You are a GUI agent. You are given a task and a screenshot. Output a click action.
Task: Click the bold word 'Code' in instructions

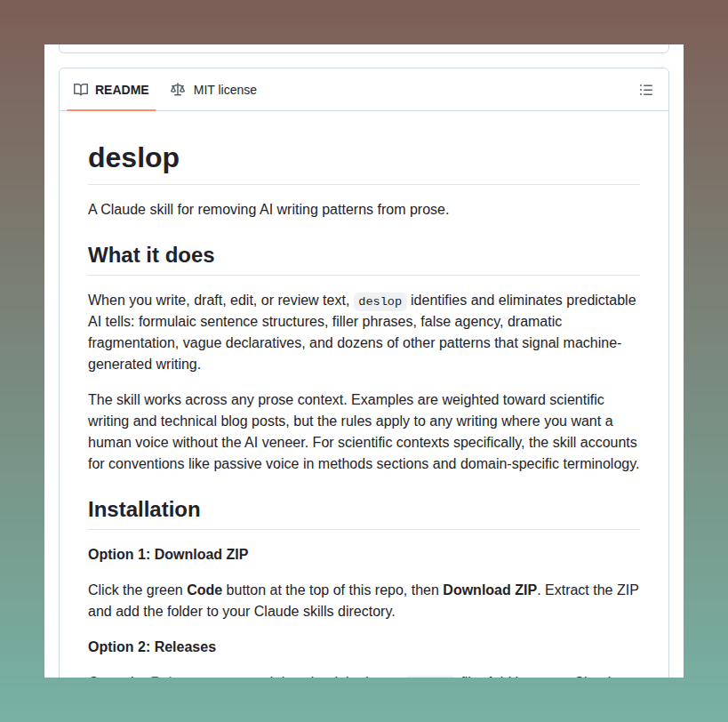[x=204, y=590]
